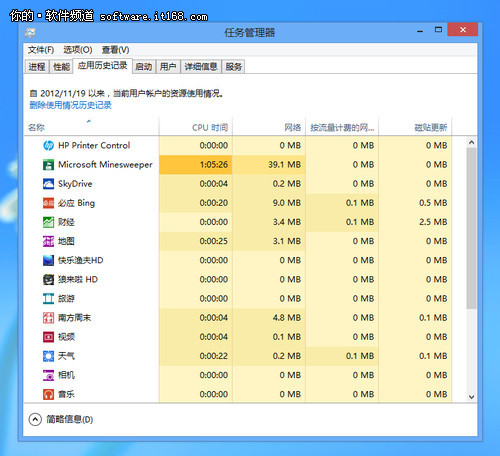Sort by the 按流量计费的网 column header
This screenshot has width=500, height=456.
coord(342,127)
